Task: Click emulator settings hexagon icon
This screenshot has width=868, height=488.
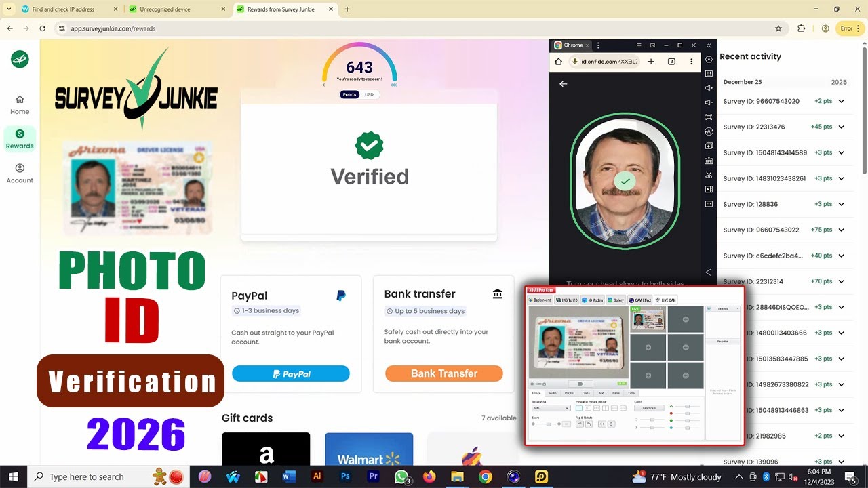Action: [x=709, y=59]
